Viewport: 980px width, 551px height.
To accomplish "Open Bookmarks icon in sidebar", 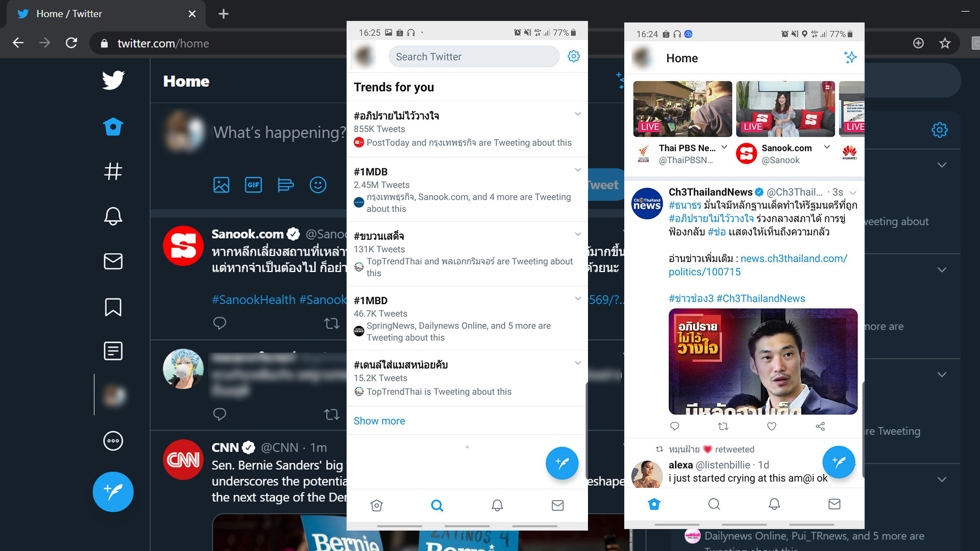I will 113,307.
